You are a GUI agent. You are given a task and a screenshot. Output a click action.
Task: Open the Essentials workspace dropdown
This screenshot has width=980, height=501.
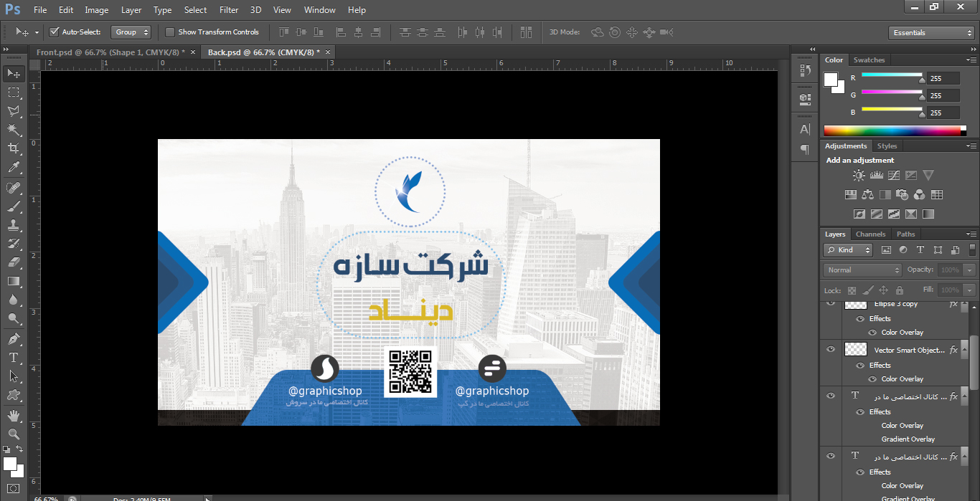(930, 33)
